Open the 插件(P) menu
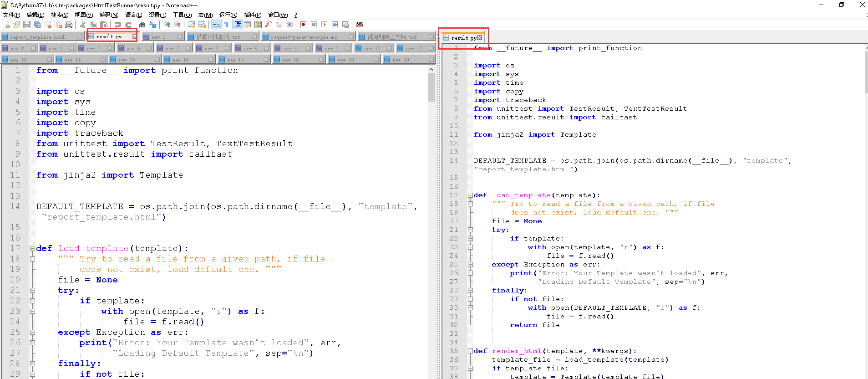868x379 pixels. (253, 15)
